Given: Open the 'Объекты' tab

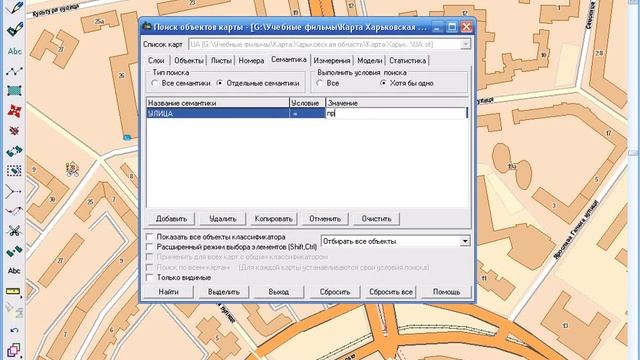Looking at the screenshot, I should (x=189, y=60).
